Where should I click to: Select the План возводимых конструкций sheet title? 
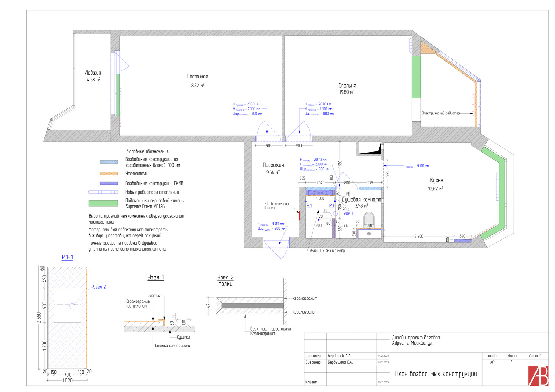[436, 374]
